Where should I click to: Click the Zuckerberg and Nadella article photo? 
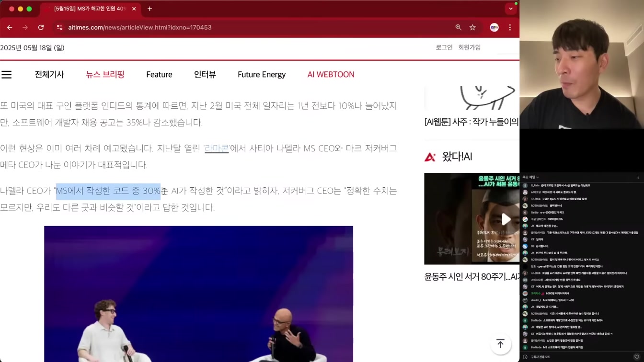tap(198, 294)
